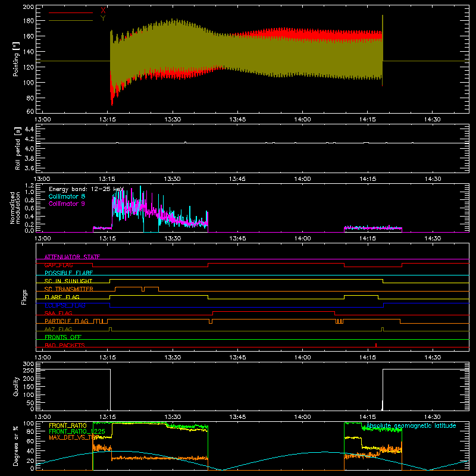Click the 'Absolute geomagnetic latitude' label
The image size is (476, 476).
click(x=411, y=425)
